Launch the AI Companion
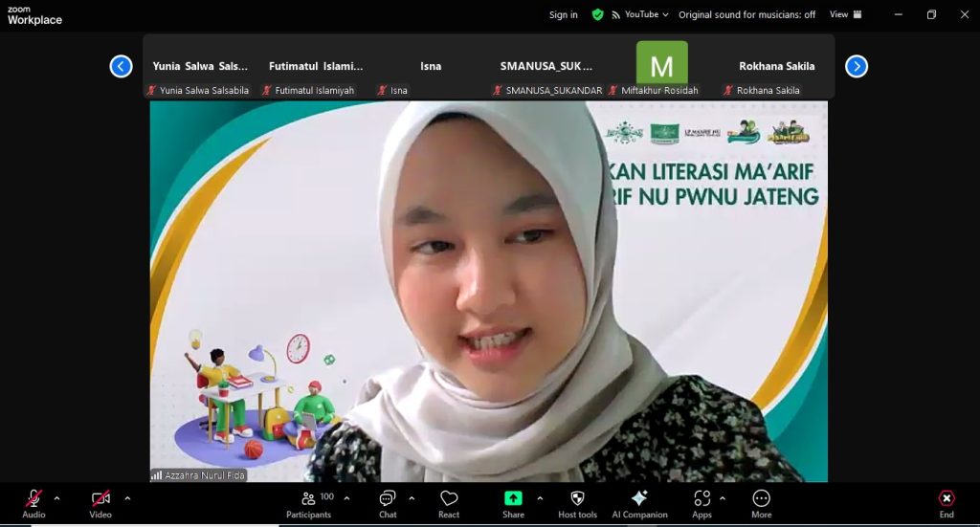Image resolution: width=980 pixels, height=527 pixels. pos(639,504)
